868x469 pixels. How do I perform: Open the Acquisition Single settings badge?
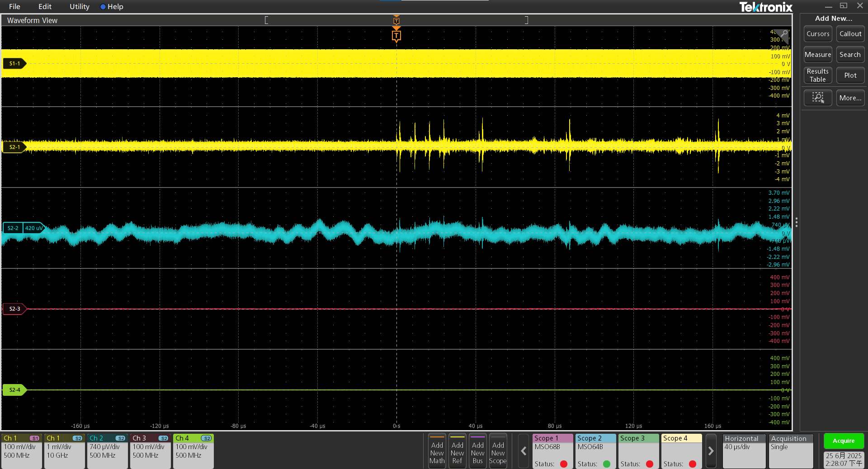click(791, 451)
